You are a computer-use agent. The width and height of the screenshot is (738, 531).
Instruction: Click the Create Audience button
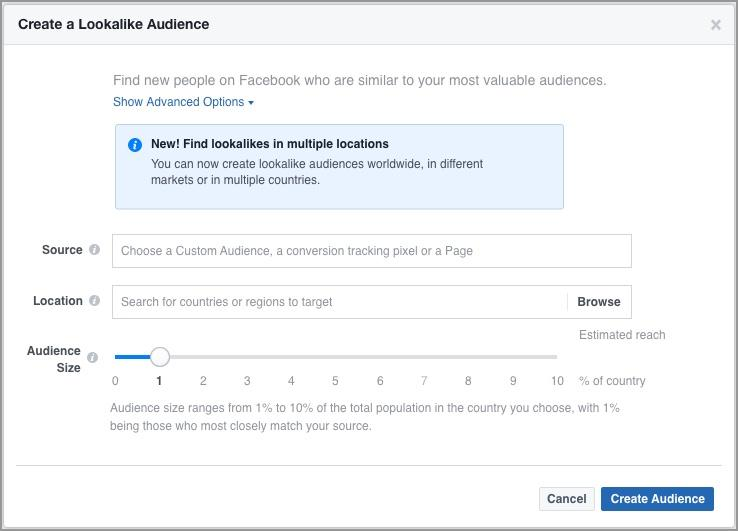[657, 499]
